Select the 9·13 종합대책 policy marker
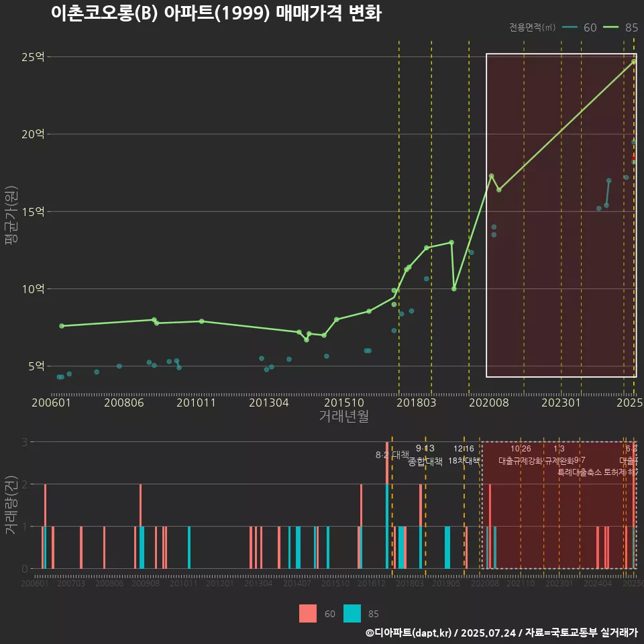644x644 pixels. 425,455
